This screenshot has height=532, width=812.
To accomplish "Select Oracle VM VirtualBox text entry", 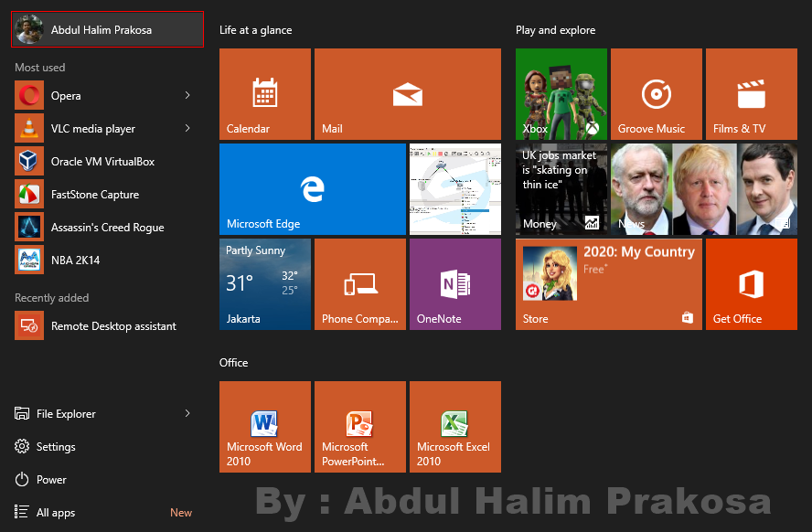I will coord(103,162).
